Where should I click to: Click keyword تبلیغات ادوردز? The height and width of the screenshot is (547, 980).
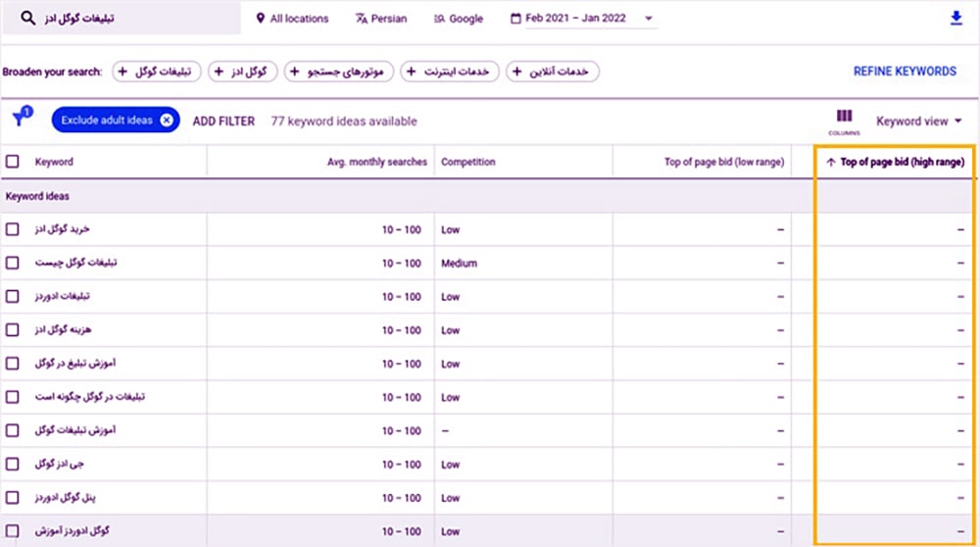62,296
